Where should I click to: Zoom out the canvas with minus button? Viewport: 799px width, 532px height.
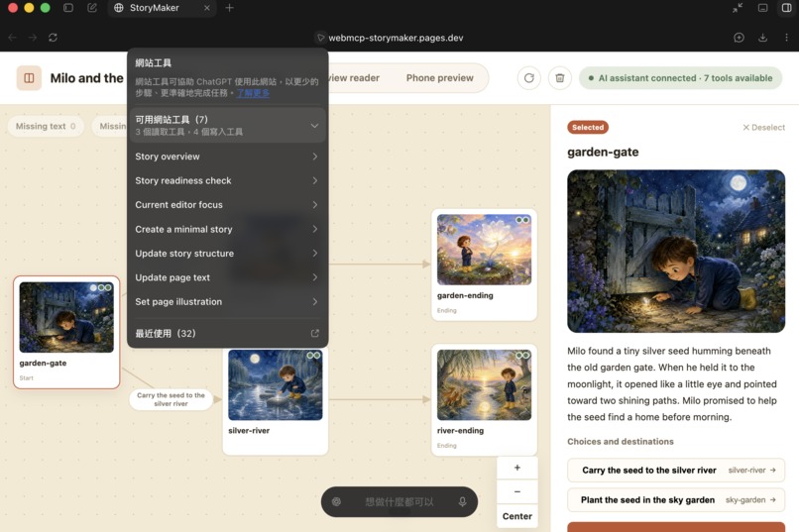pos(517,491)
